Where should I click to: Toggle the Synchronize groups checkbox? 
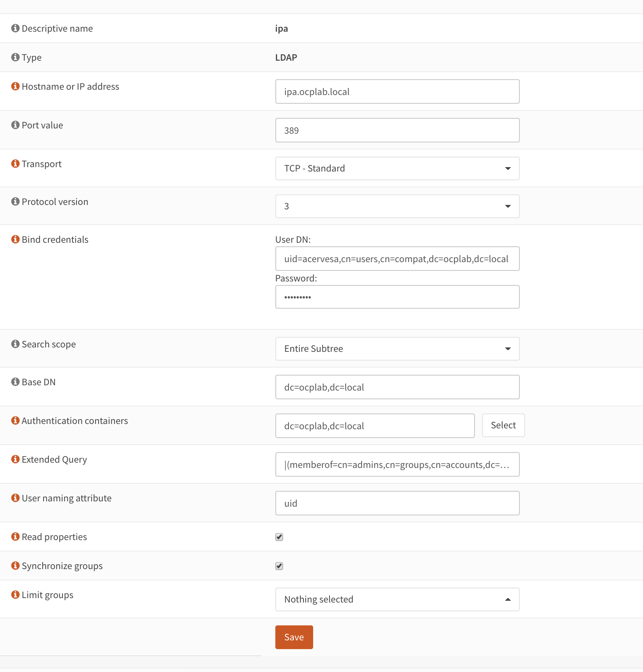(279, 566)
